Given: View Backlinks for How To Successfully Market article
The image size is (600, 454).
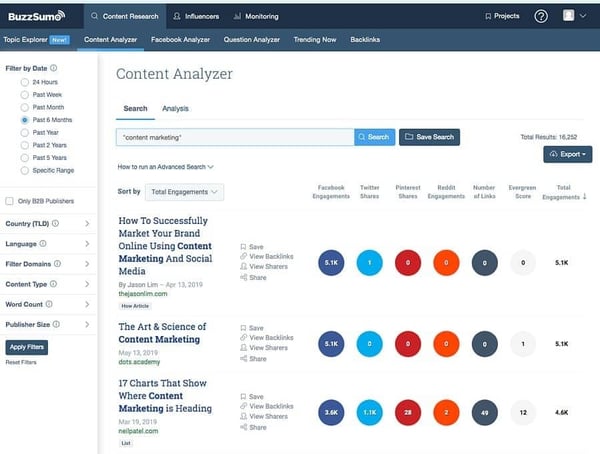Looking at the screenshot, I should click(x=267, y=256).
